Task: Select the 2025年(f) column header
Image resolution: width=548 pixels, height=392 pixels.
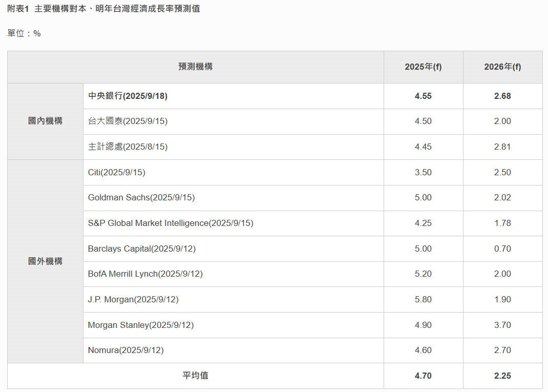Action: 423,67
